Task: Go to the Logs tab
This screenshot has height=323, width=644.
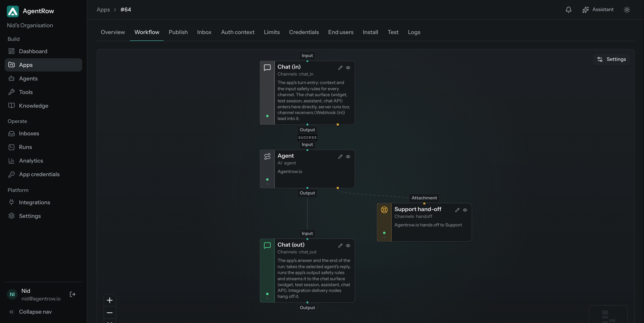Action: pyautogui.click(x=414, y=32)
